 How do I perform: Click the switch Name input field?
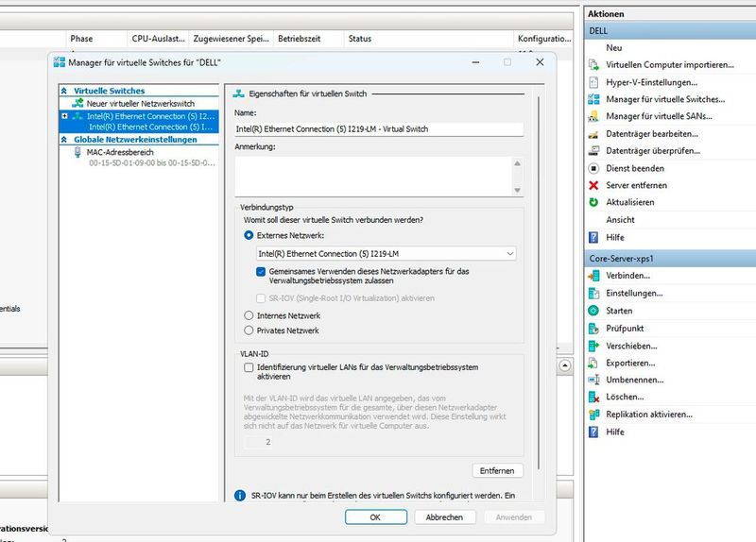point(379,129)
